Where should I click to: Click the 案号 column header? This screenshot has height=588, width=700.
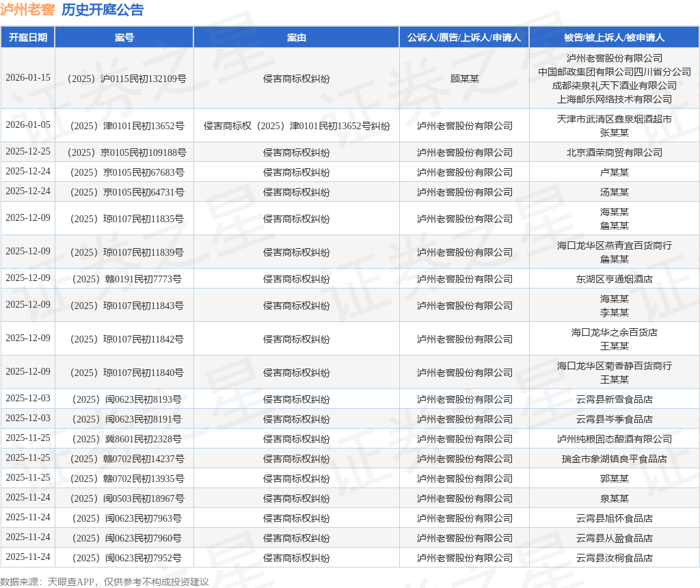point(124,38)
